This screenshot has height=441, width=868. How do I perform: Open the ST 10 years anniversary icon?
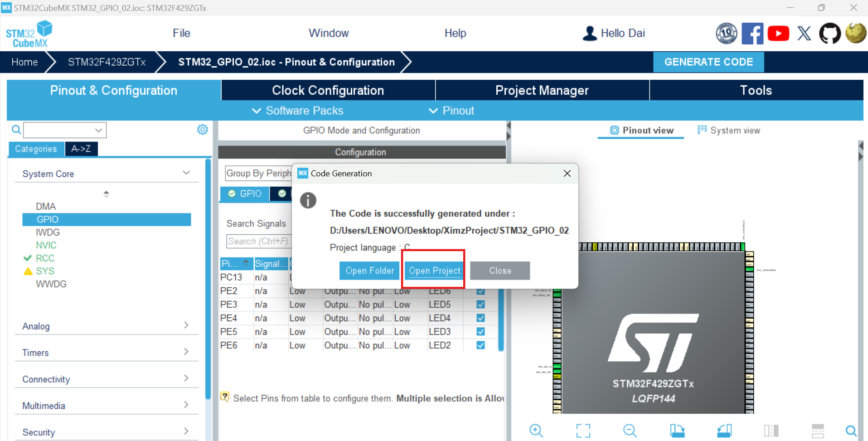[726, 34]
